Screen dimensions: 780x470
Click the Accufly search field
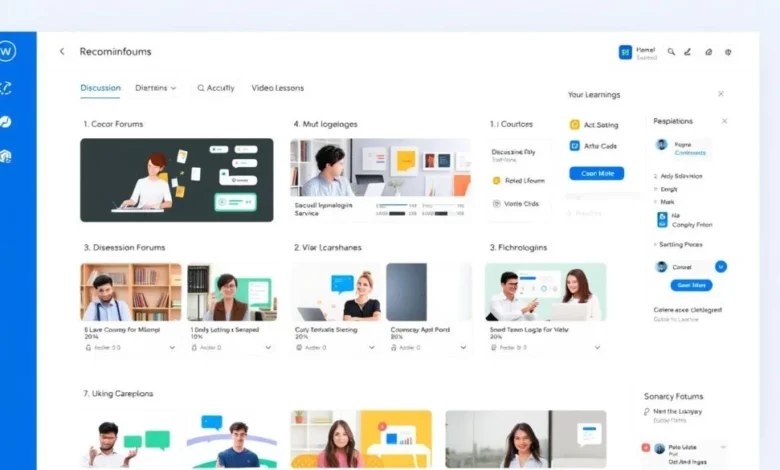point(215,88)
